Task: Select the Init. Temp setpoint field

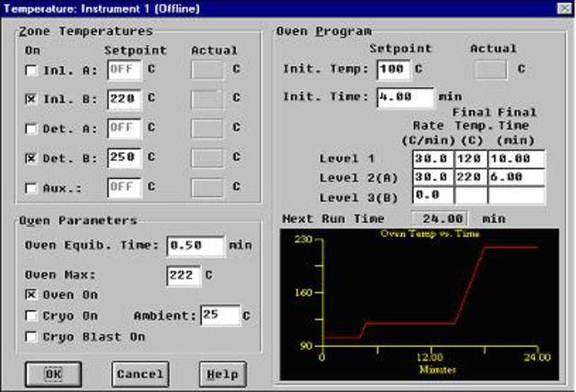Action: [393, 69]
